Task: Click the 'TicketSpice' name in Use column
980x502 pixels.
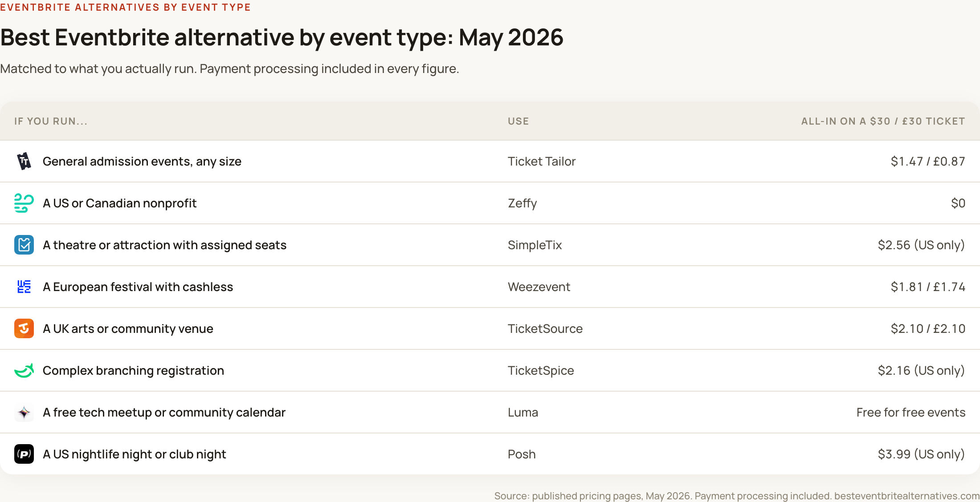Action: (x=541, y=371)
